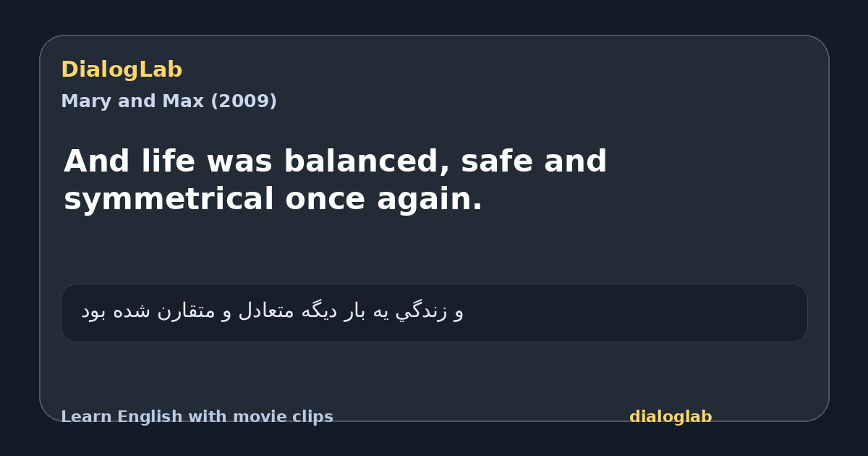This screenshot has width=868, height=456.
Task: Select the word symmetrical in the quote
Action: pyautogui.click(x=169, y=199)
